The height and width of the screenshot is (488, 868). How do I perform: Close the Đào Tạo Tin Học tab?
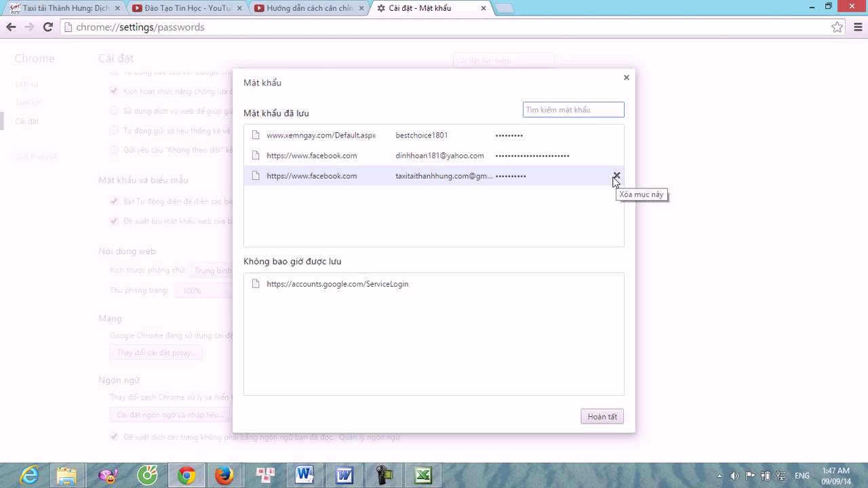[239, 8]
